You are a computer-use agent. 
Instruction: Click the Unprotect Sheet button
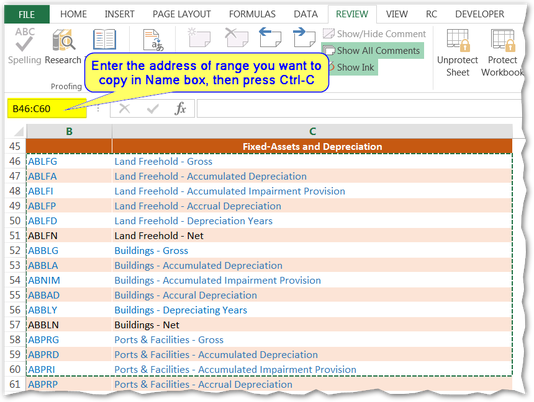457,53
